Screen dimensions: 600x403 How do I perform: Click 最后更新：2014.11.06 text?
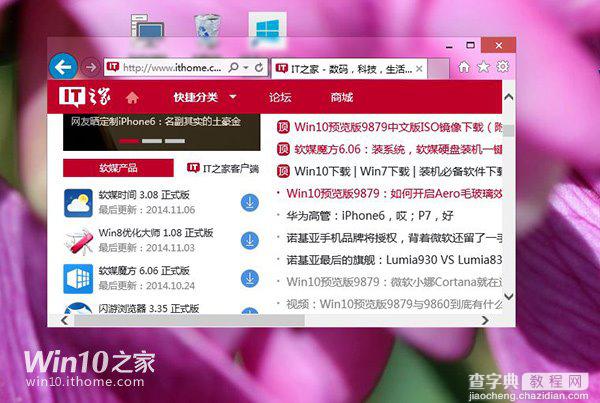click(147, 210)
